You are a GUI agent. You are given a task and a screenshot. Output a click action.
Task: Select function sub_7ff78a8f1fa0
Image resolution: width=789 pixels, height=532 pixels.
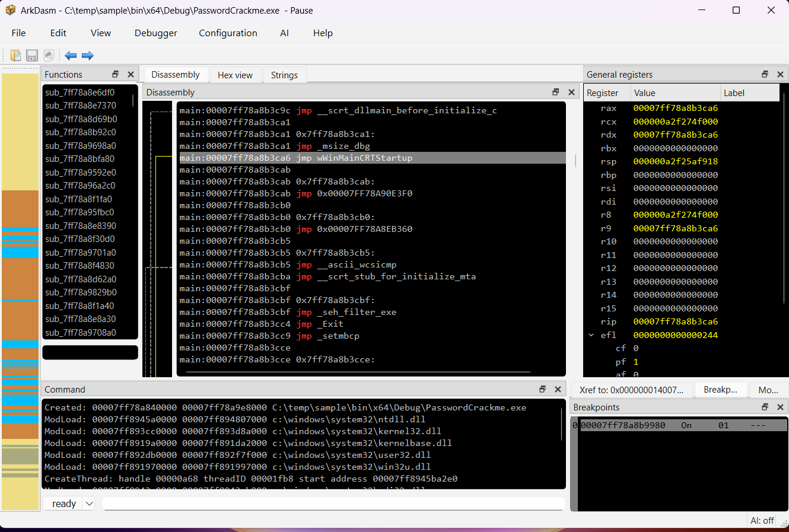coord(79,199)
